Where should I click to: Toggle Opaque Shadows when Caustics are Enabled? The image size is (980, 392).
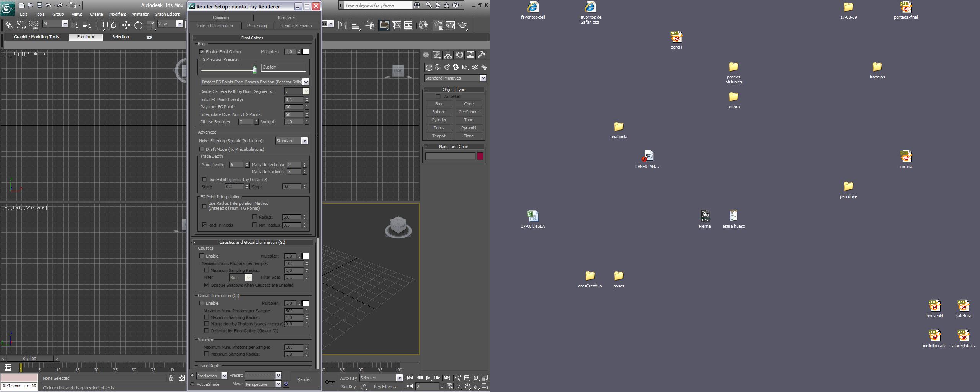click(206, 285)
